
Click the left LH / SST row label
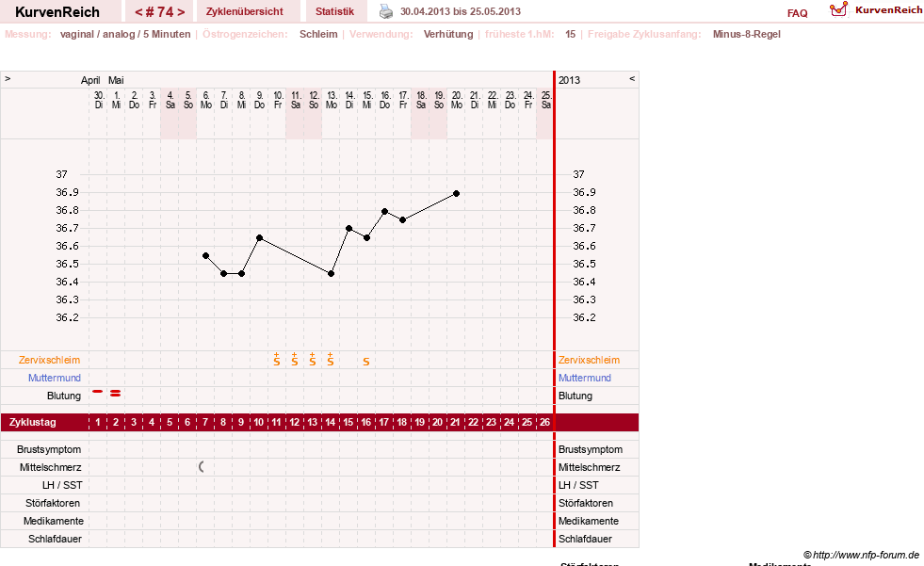click(x=62, y=485)
